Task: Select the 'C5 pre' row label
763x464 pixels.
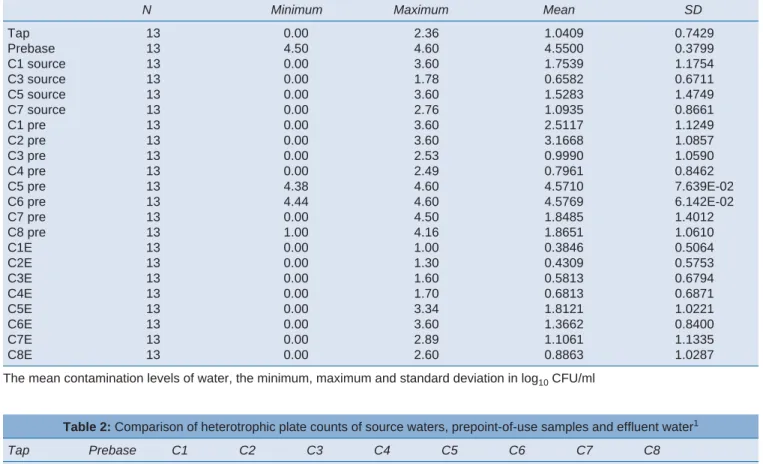Action: pos(27,186)
